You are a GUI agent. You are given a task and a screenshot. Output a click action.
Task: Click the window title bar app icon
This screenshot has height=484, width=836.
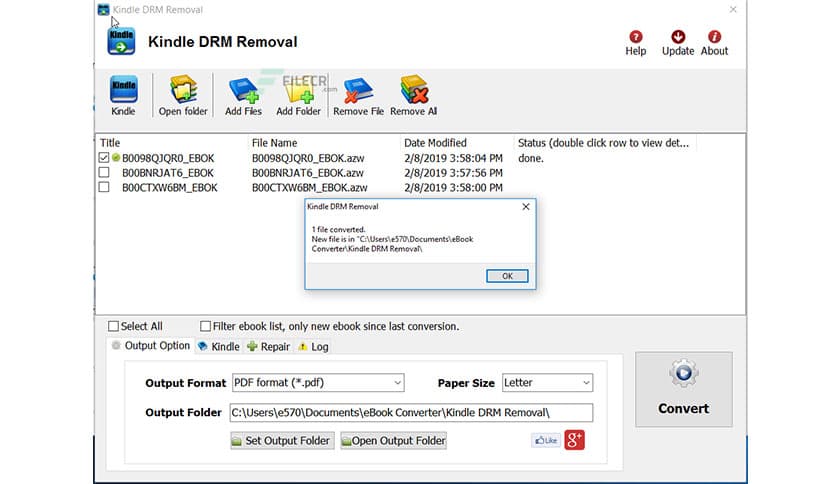click(103, 10)
